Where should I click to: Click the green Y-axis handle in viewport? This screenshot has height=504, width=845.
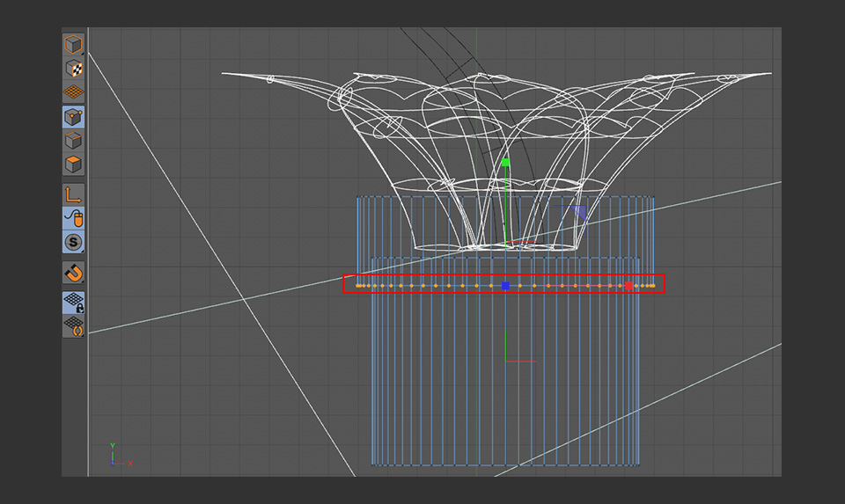(x=505, y=162)
